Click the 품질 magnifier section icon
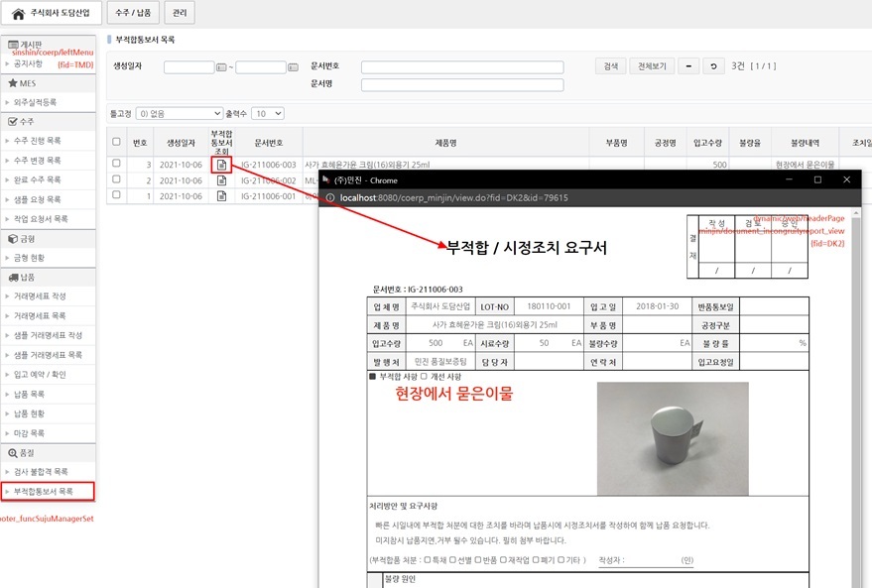This screenshot has height=588, width=872. (x=13, y=452)
